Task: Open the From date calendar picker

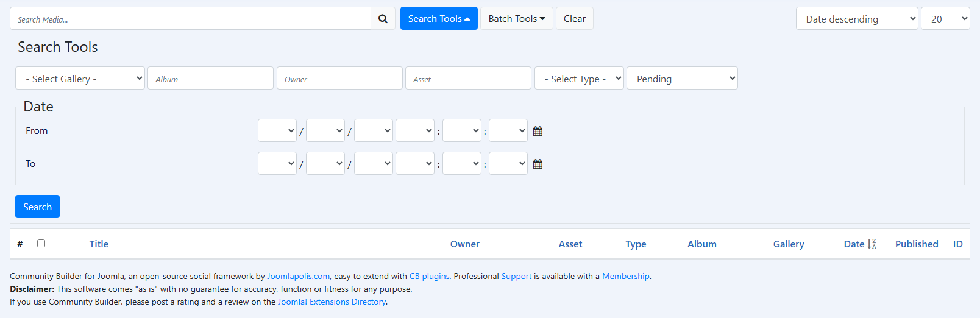Action: point(538,131)
